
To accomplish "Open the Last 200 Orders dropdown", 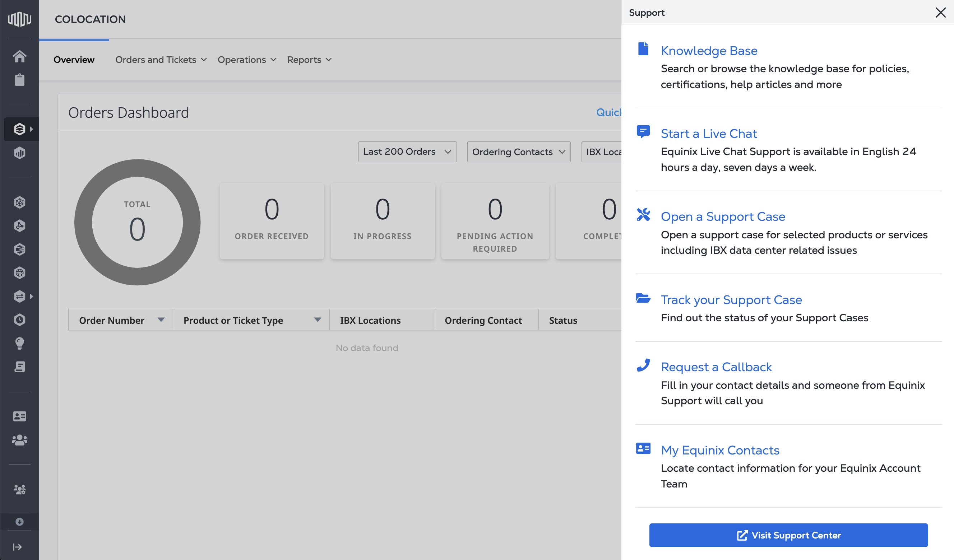I will (407, 152).
